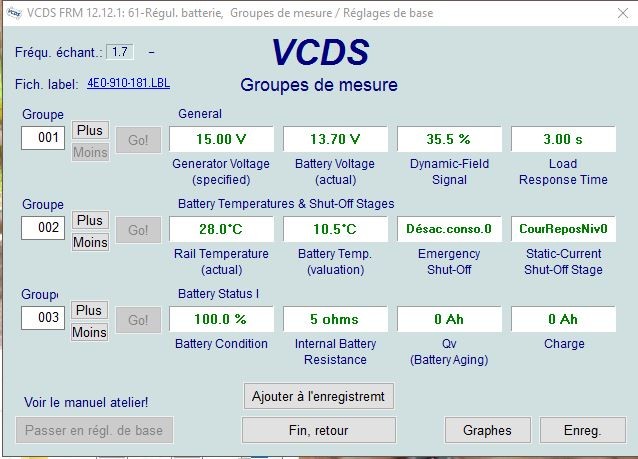This screenshot has height=459, width=638.
Task: Open Graphes view
Action: coord(487,430)
